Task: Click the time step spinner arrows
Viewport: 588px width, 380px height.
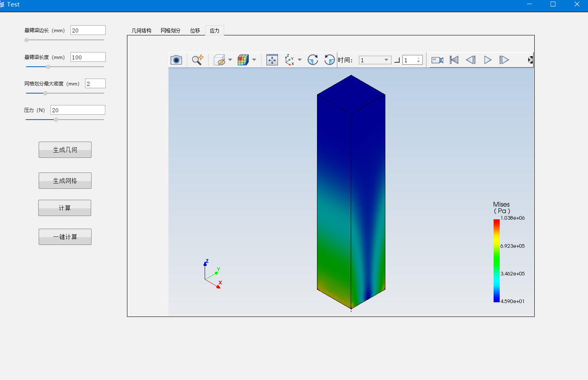Action: [x=418, y=60]
